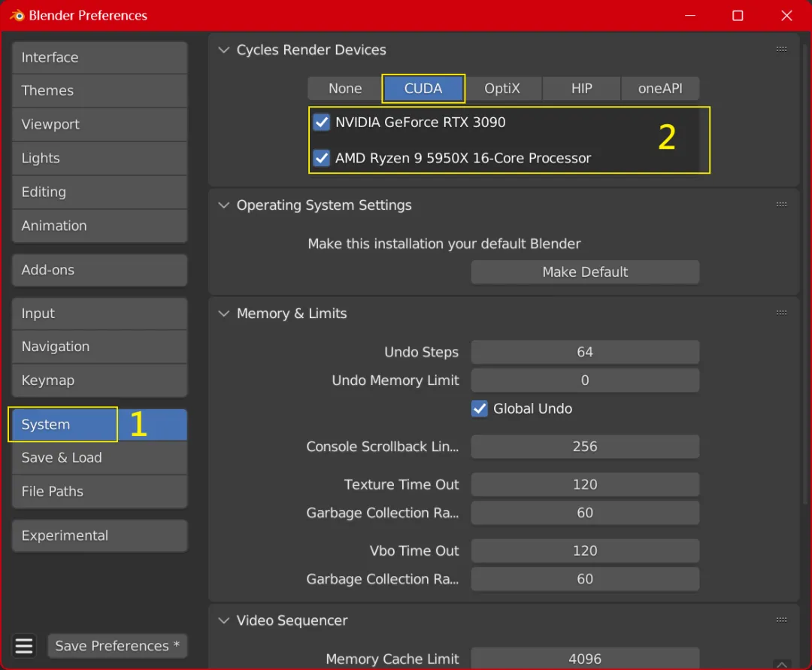Screen dimensions: 812x670
Task: Click the Undo Steps value slider
Action: pyautogui.click(x=585, y=352)
